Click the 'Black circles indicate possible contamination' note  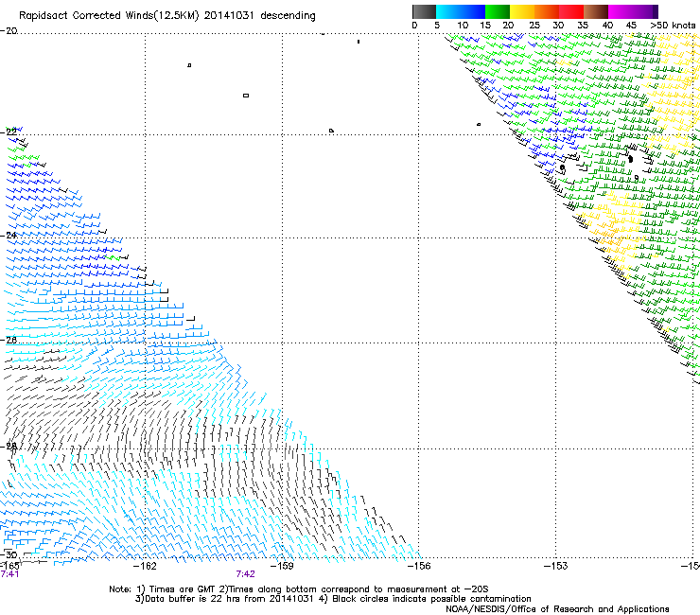pyautogui.click(x=431, y=599)
